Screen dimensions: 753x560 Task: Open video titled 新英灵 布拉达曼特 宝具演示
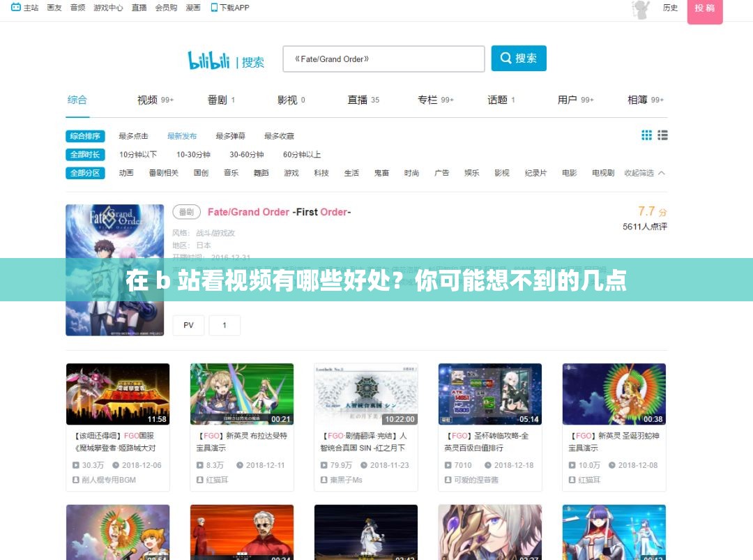(242, 442)
